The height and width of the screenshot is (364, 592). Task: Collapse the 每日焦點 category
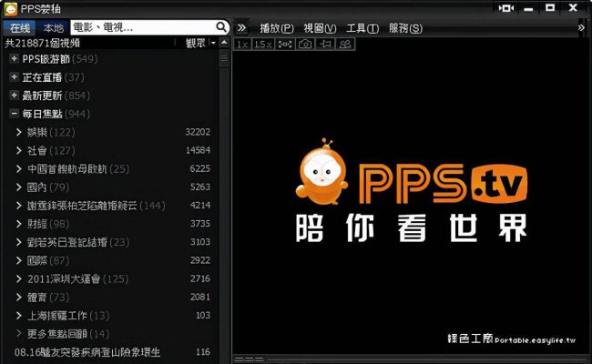pyautogui.click(x=14, y=113)
